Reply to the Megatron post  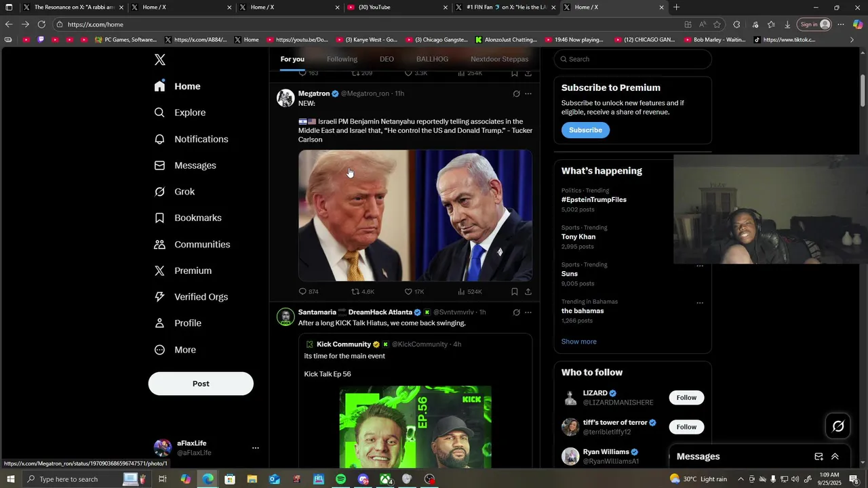point(309,291)
